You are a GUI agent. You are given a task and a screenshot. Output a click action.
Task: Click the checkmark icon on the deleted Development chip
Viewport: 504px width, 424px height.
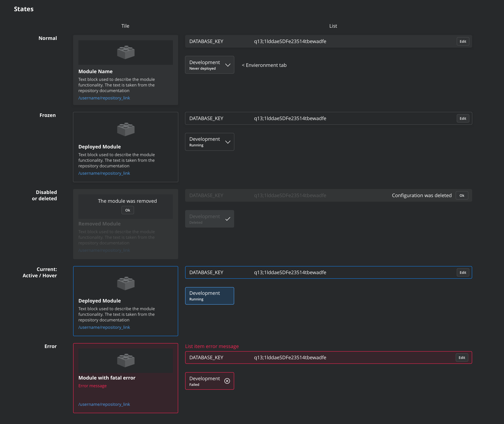pyautogui.click(x=228, y=219)
